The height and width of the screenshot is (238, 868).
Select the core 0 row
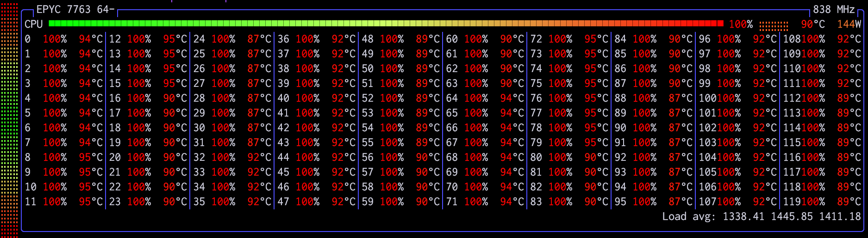64,39
